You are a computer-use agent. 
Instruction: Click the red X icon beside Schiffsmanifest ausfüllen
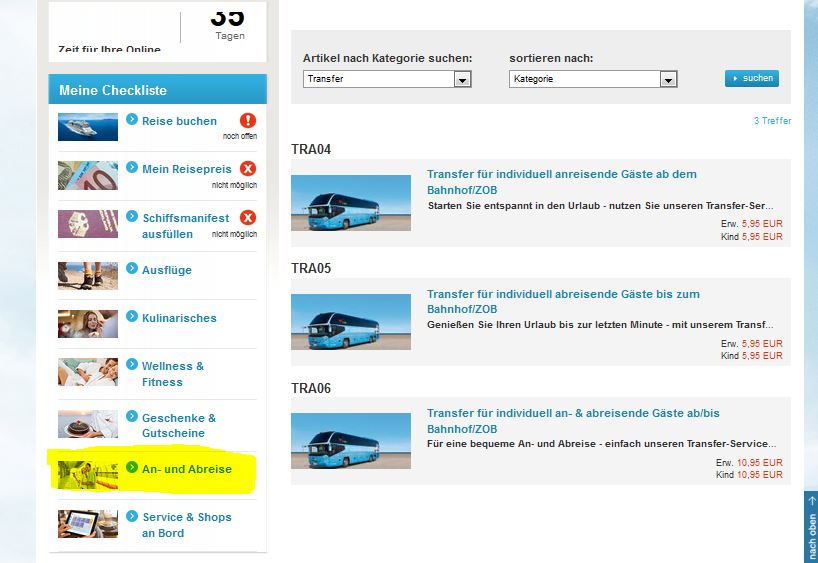click(x=248, y=217)
